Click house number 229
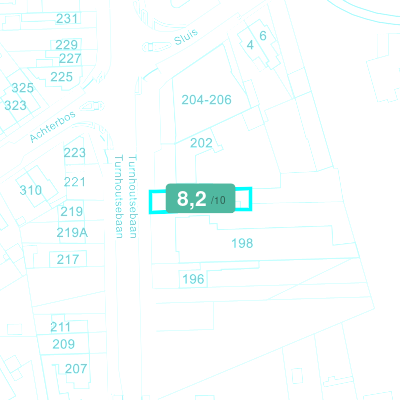Image resolution: width=400 pixels, height=400 pixels. click(66, 45)
